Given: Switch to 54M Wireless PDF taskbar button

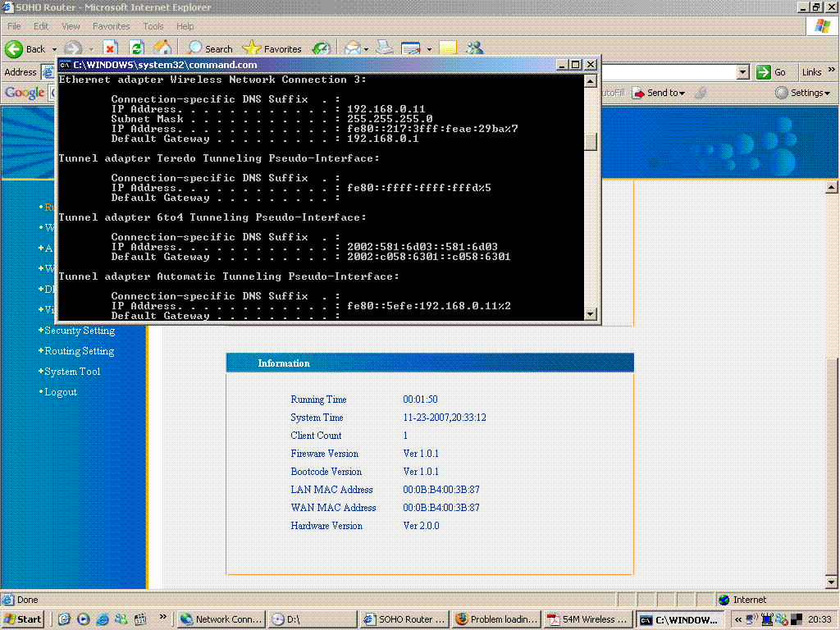Looking at the screenshot, I should click(x=588, y=619).
